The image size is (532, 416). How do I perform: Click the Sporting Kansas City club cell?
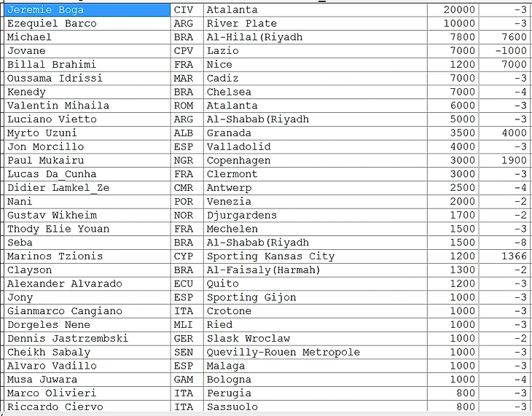(316, 256)
